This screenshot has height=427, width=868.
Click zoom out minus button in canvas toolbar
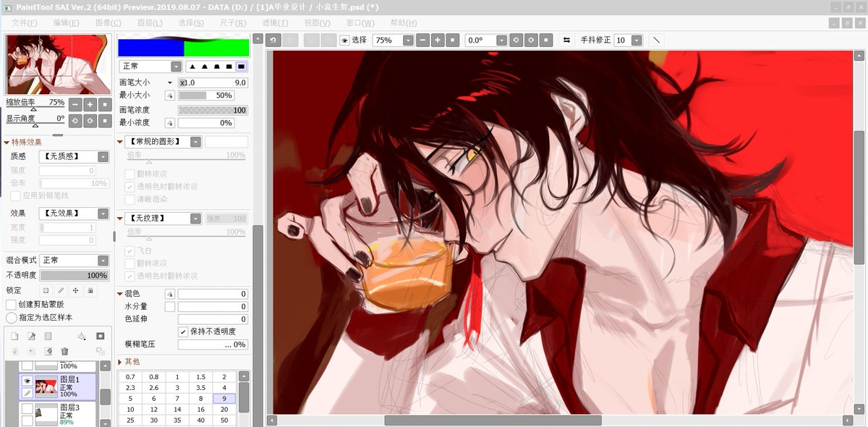(422, 41)
